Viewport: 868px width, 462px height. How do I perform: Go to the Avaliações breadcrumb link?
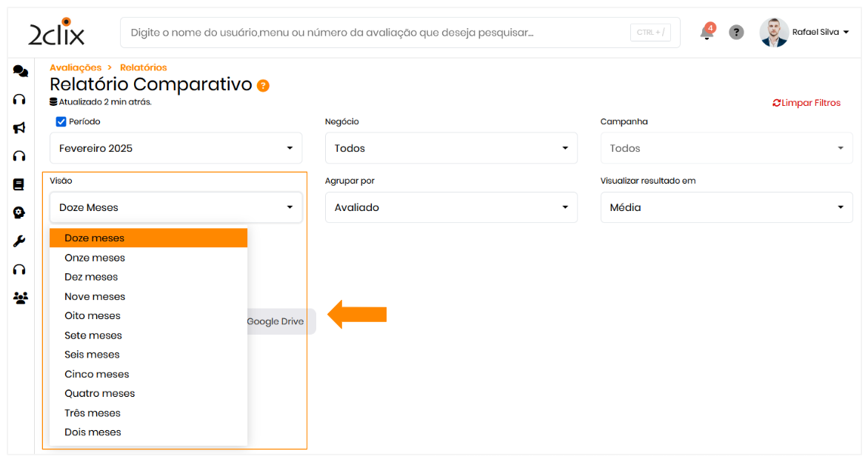pyautogui.click(x=76, y=67)
